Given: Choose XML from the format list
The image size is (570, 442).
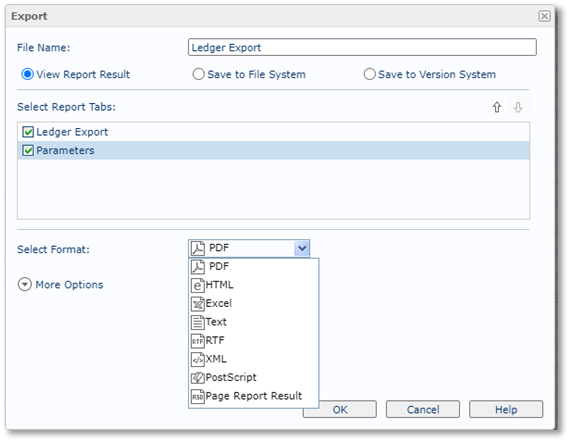Looking at the screenshot, I should [253, 359].
